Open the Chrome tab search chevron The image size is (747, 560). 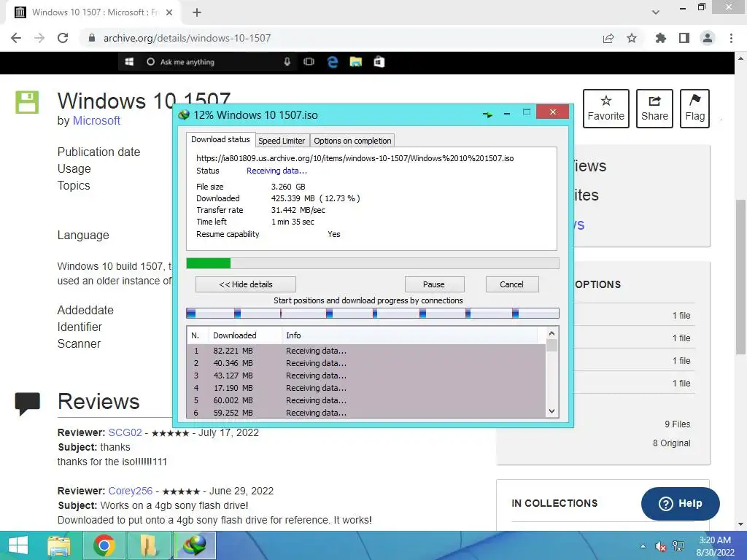(656, 12)
